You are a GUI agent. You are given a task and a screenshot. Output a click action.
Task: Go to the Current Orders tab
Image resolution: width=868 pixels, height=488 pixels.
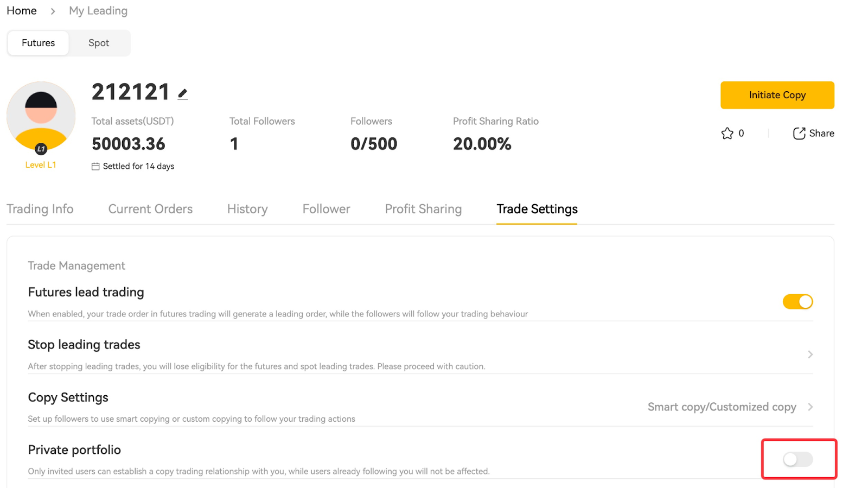tap(150, 209)
